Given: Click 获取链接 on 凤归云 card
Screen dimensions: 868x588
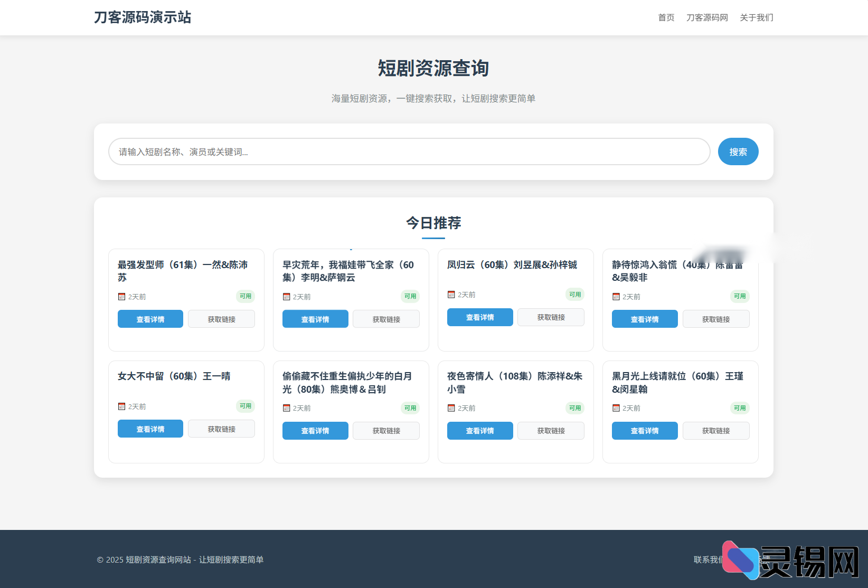Looking at the screenshot, I should 550,317.
